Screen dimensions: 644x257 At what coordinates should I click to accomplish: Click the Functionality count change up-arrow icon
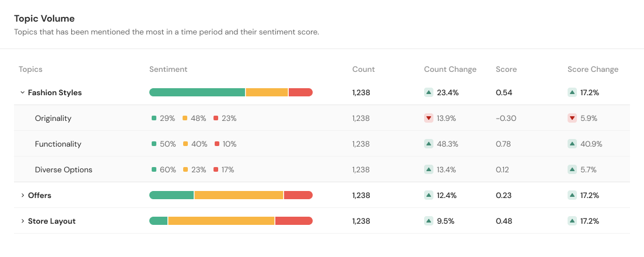click(429, 144)
